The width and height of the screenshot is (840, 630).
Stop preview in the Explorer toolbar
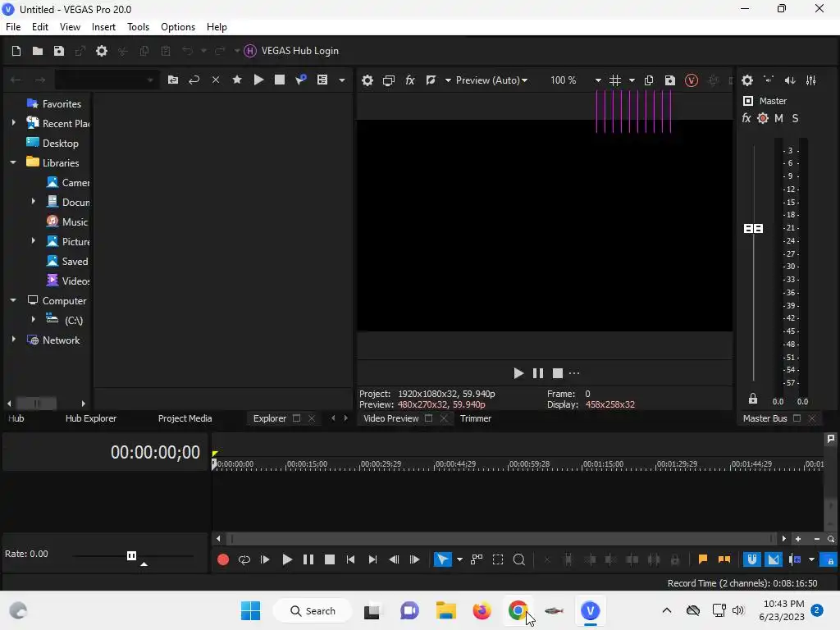pos(280,80)
